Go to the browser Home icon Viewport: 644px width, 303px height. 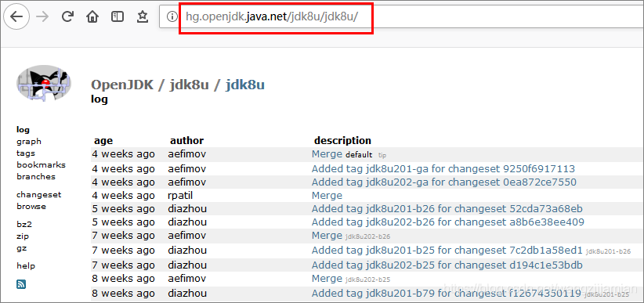tap(92, 17)
